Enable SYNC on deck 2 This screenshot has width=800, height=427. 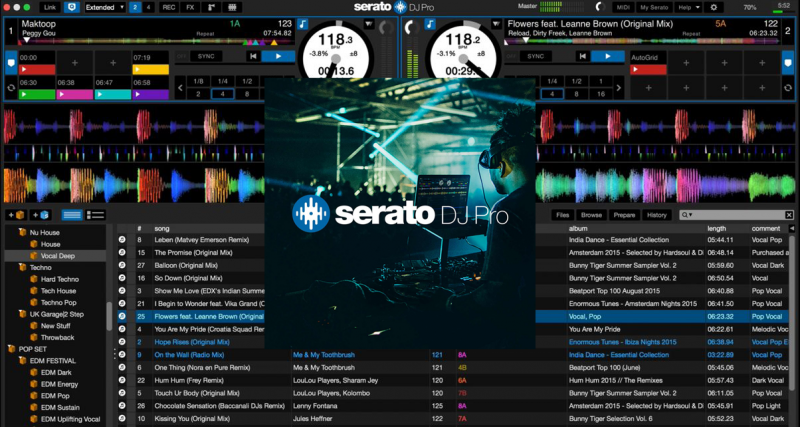[x=536, y=56]
